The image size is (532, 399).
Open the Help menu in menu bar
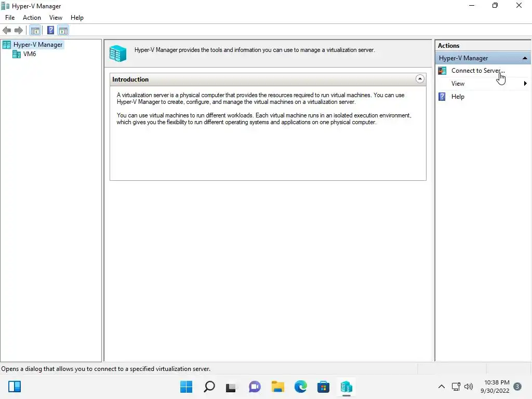77,18
